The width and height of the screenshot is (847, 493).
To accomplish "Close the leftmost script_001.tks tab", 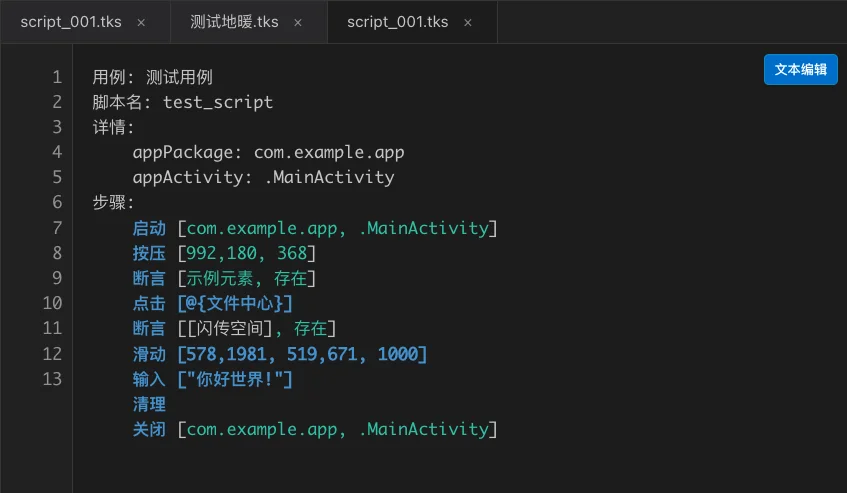I will [140, 23].
